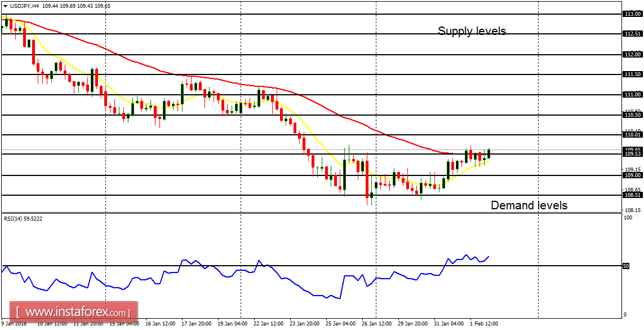Click the 108.51 demand price tag
The height and width of the screenshot is (330, 644).
pyautogui.click(x=632, y=195)
